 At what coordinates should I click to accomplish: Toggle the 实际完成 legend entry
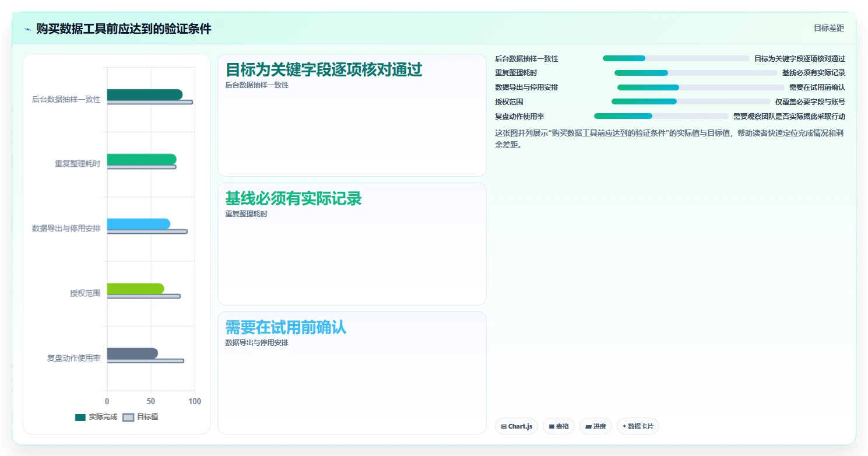pyautogui.click(x=96, y=417)
